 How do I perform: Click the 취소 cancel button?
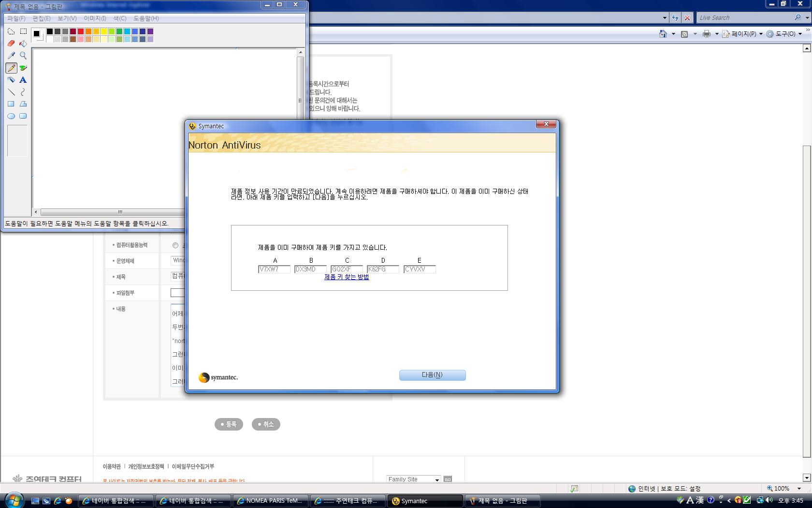[266, 424]
